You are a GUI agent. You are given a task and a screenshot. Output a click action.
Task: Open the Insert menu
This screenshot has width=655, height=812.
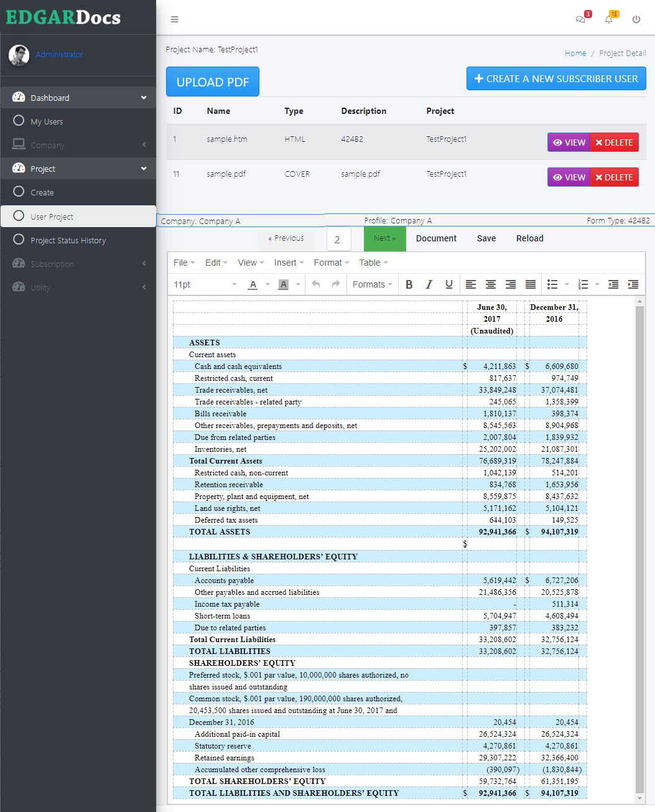click(289, 263)
